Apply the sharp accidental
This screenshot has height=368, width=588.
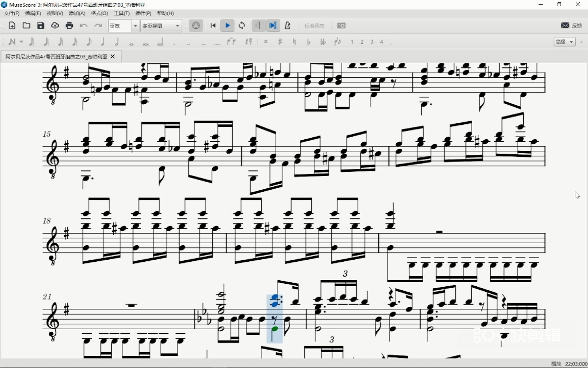click(280, 42)
